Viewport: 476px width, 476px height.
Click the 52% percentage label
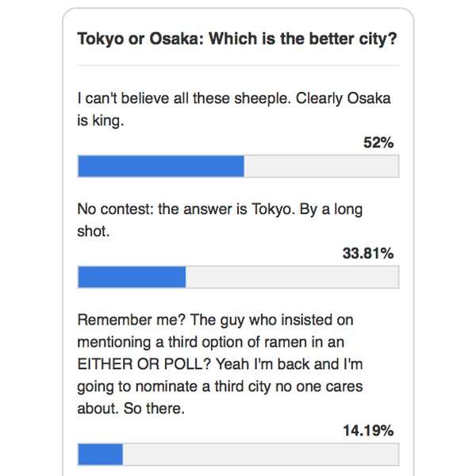pos(378,142)
